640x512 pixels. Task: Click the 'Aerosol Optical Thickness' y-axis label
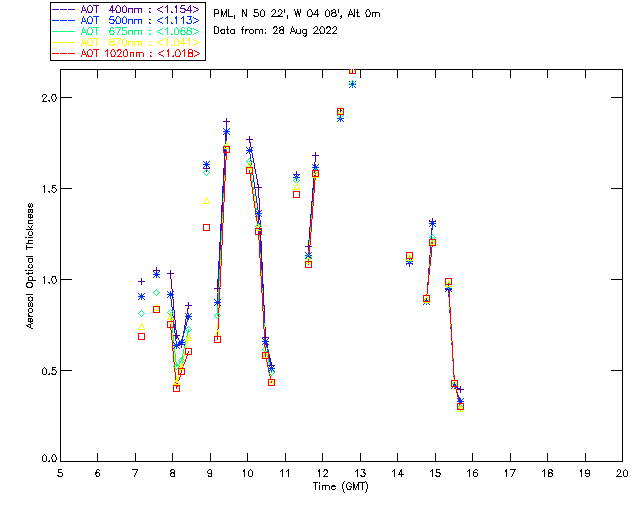[30, 266]
